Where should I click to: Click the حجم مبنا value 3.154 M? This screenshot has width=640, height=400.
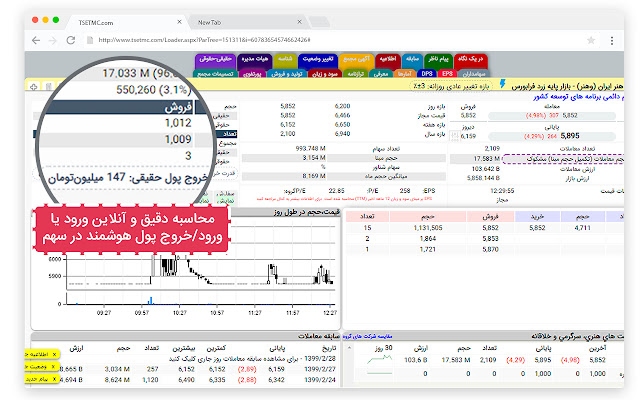313,158
